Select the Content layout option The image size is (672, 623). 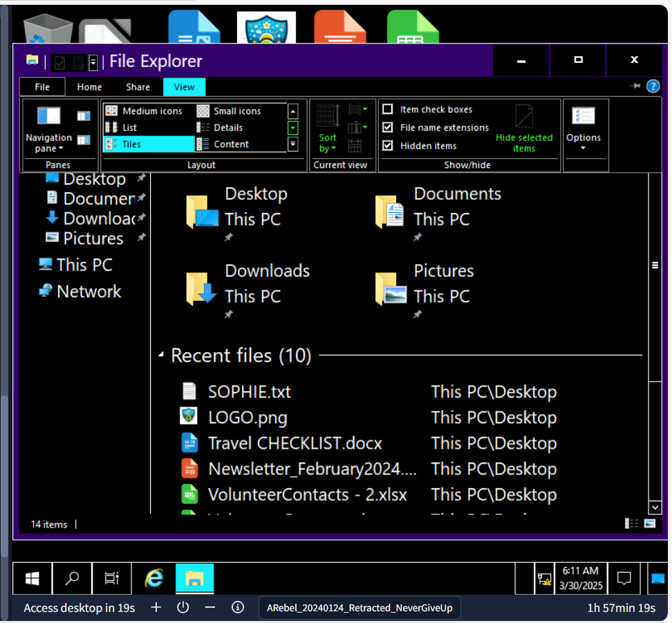coord(230,144)
